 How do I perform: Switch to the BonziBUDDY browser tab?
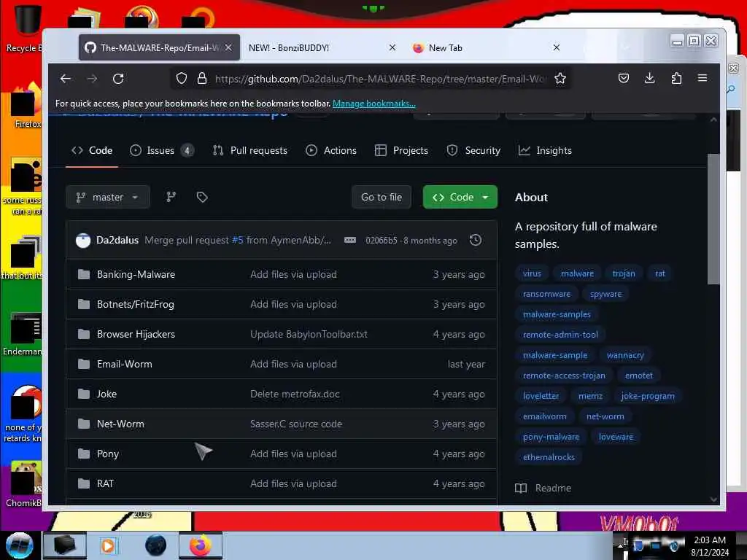pyautogui.click(x=322, y=47)
